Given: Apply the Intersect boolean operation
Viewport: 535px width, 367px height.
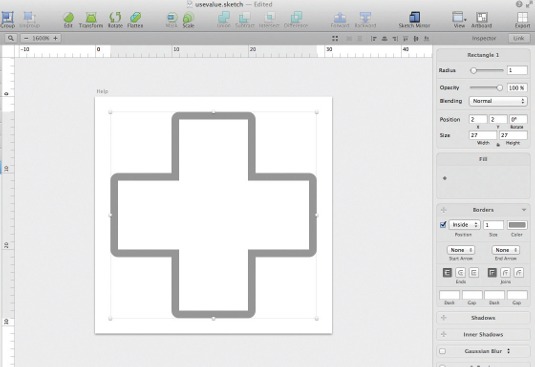Looking at the screenshot, I should (x=270, y=18).
